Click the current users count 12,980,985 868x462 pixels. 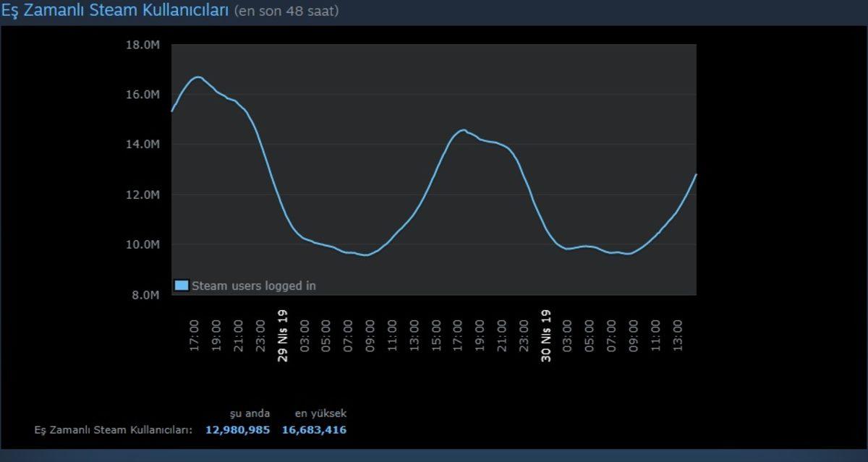[x=239, y=429]
